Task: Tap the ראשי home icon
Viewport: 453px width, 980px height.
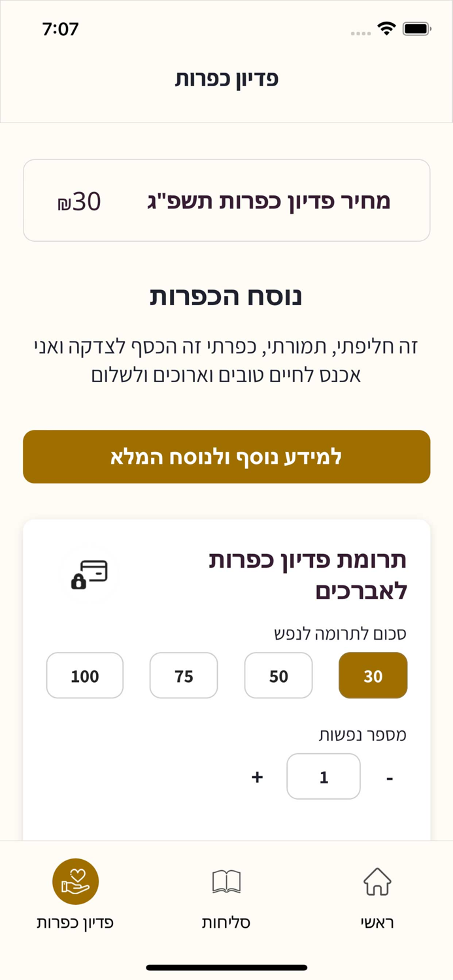Action: click(x=377, y=881)
